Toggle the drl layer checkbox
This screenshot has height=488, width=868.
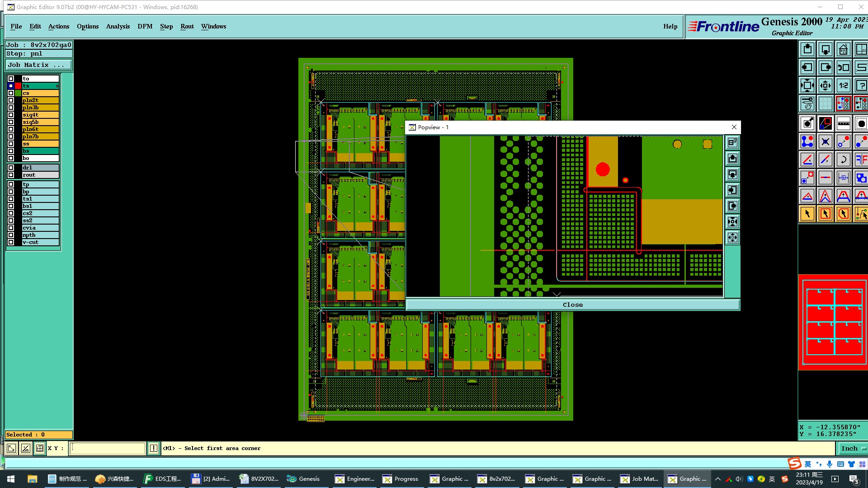[11, 168]
